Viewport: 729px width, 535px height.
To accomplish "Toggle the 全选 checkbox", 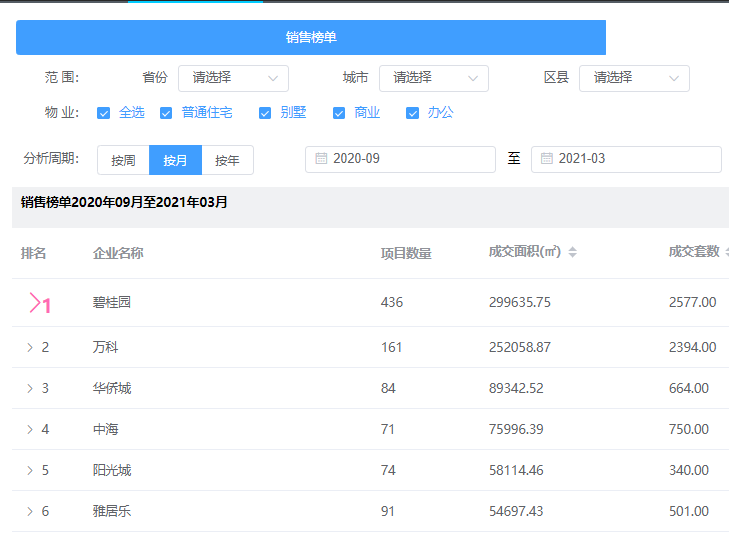I will point(103,113).
